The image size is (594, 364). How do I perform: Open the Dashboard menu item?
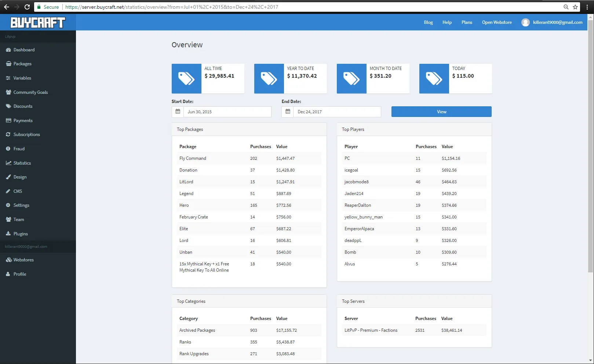coord(38,50)
